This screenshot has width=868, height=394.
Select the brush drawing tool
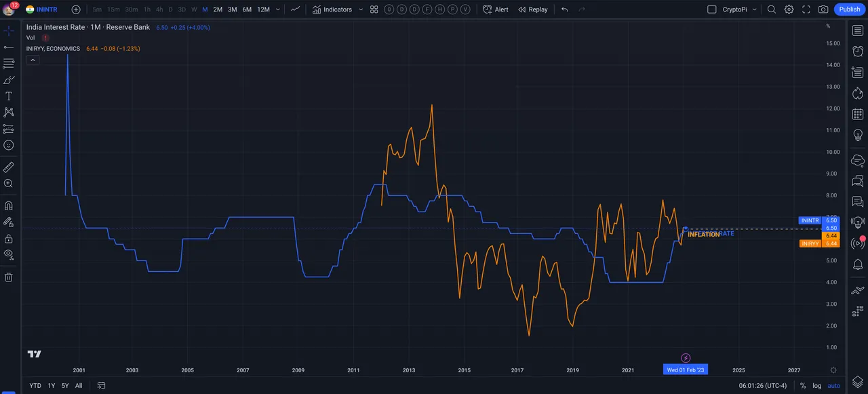[9, 80]
